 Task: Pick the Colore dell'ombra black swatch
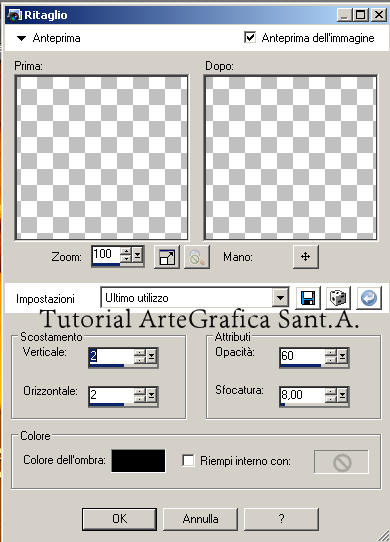(138, 460)
